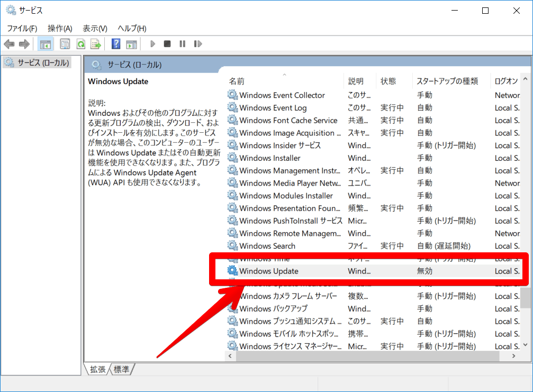Toggle the show/hide console tree button
This screenshot has height=392, width=533.
[x=46, y=44]
